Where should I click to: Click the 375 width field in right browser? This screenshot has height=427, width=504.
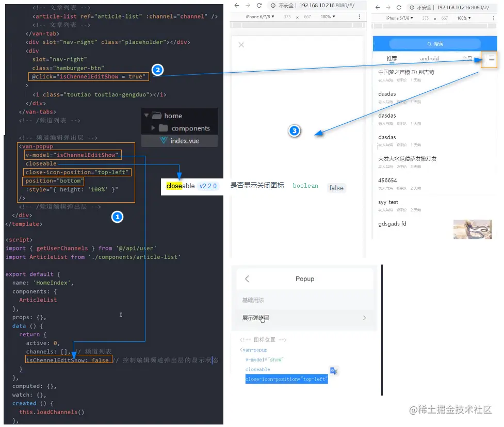coord(425,19)
